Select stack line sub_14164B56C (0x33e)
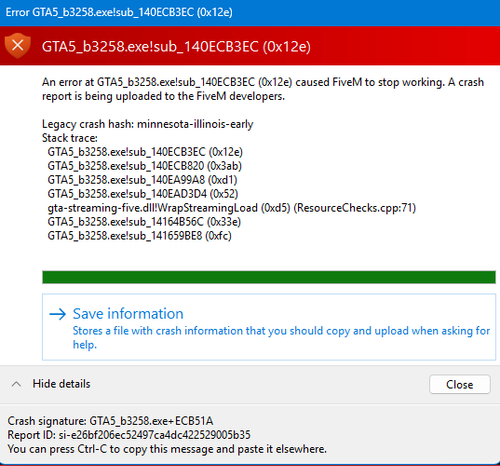500x466 pixels. (x=144, y=222)
